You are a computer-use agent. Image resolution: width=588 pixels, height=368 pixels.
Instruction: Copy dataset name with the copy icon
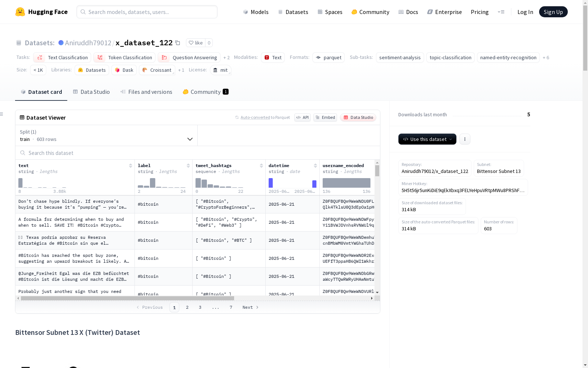click(x=178, y=43)
